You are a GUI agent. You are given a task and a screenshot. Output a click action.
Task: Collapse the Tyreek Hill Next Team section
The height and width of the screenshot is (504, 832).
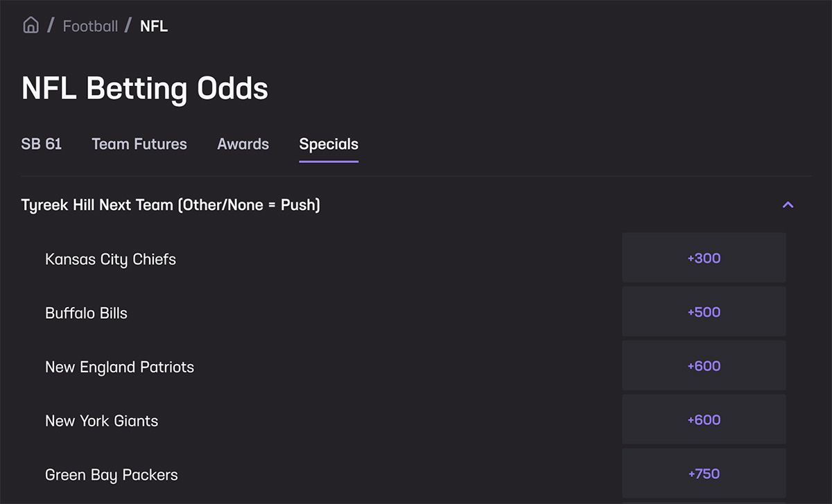[788, 205]
